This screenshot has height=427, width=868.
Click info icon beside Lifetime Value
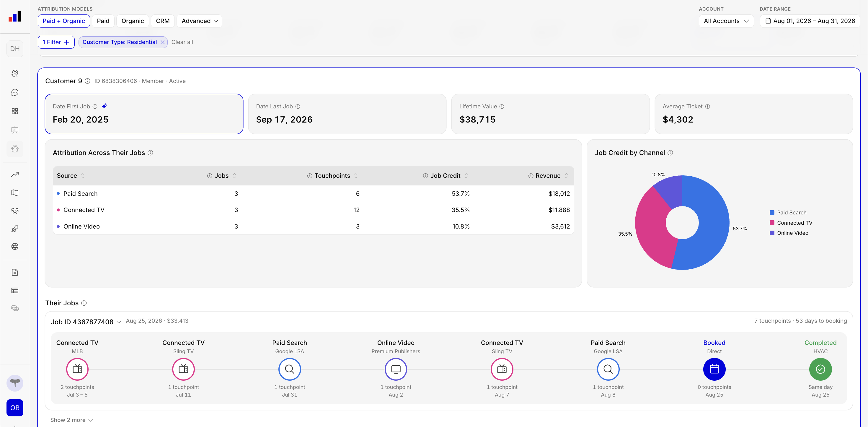(502, 107)
